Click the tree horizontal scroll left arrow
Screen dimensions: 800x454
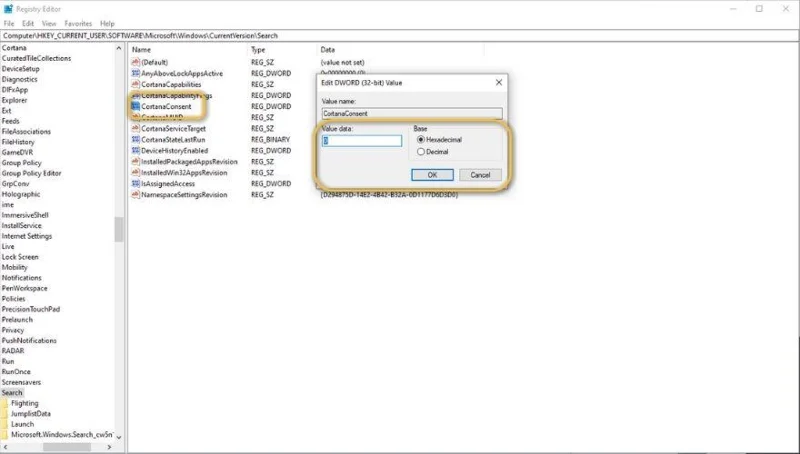pyautogui.click(x=5, y=447)
